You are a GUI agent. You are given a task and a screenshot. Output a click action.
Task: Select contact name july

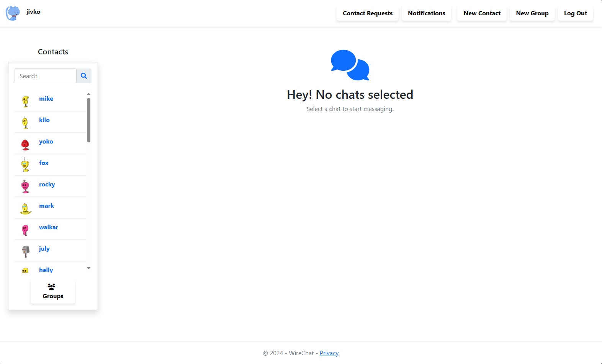44,249
